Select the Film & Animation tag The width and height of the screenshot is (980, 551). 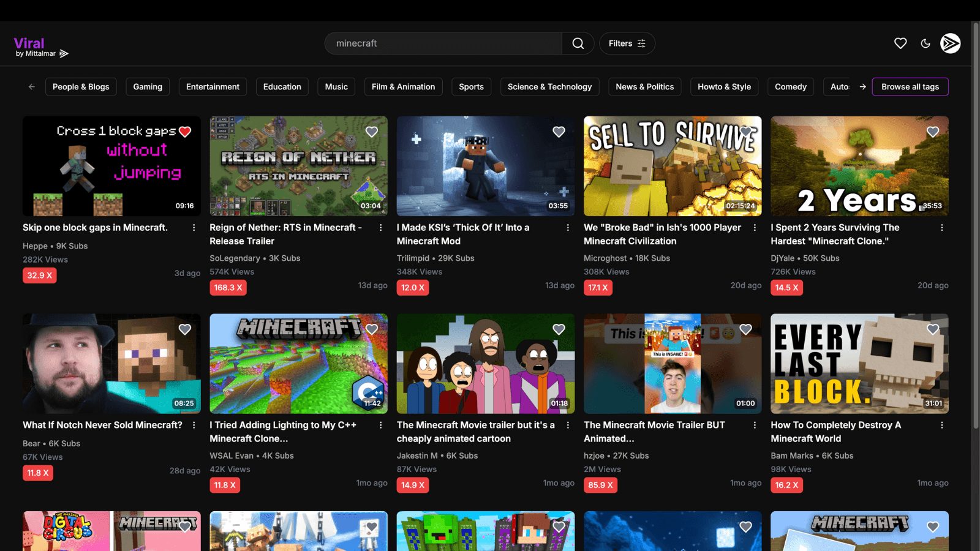click(x=403, y=87)
